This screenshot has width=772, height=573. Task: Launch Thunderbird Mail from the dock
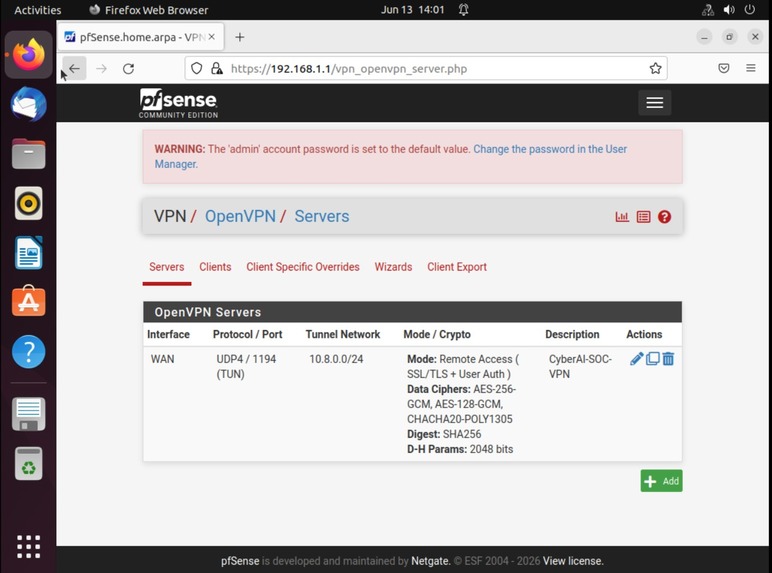[29, 104]
